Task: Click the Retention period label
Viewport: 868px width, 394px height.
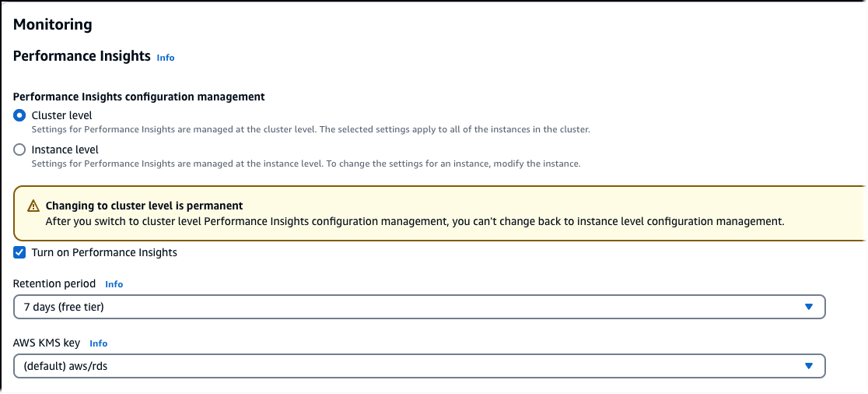Action: point(54,283)
